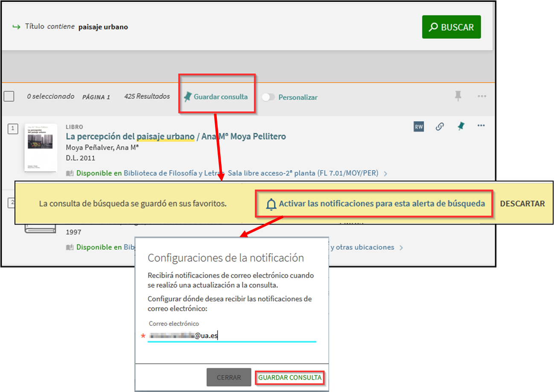Check the select-all results checkbox
This screenshot has height=392, width=554.
pyautogui.click(x=9, y=97)
